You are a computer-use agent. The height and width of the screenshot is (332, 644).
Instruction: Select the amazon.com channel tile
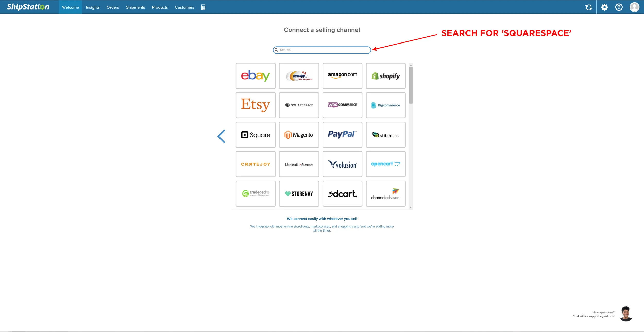(x=342, y=76)
